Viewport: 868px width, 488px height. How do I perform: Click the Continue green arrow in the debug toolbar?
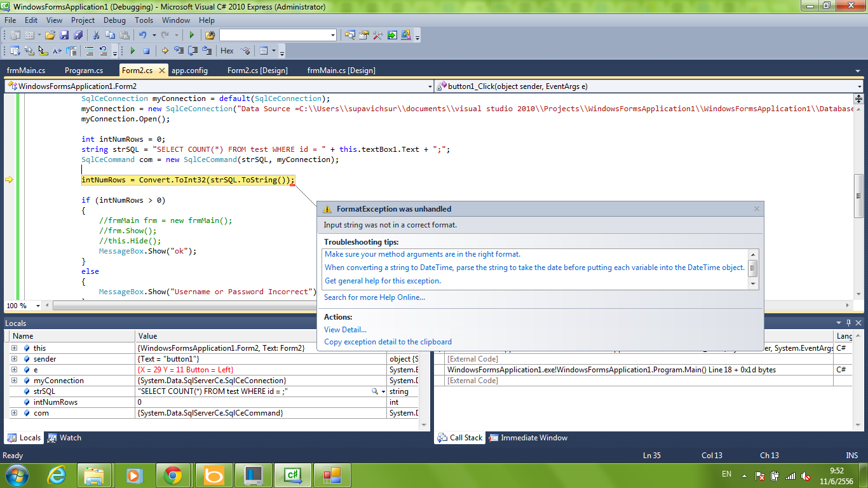pos(132,51)
